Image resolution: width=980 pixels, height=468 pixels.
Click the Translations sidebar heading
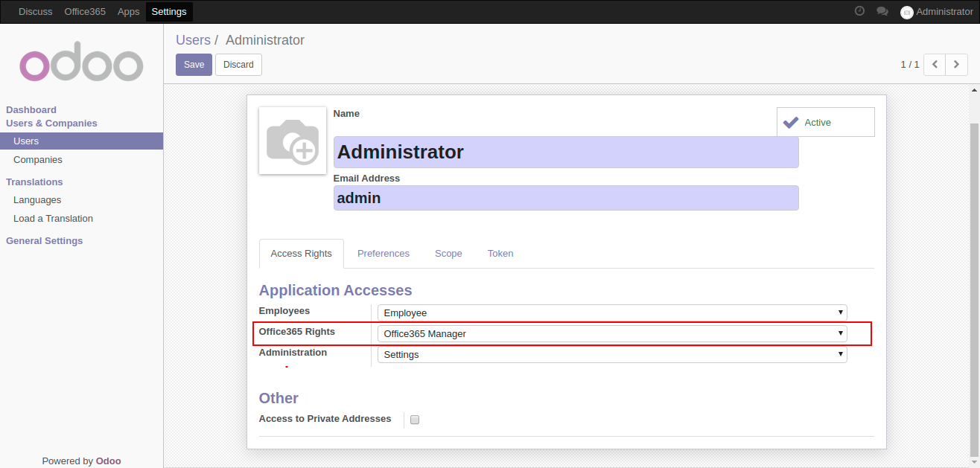pos(34,182)
